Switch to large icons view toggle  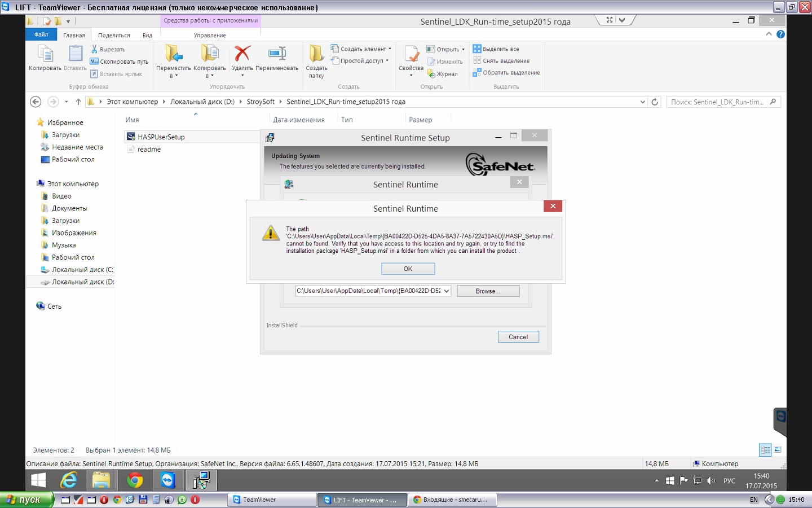(x=778, y=450)
